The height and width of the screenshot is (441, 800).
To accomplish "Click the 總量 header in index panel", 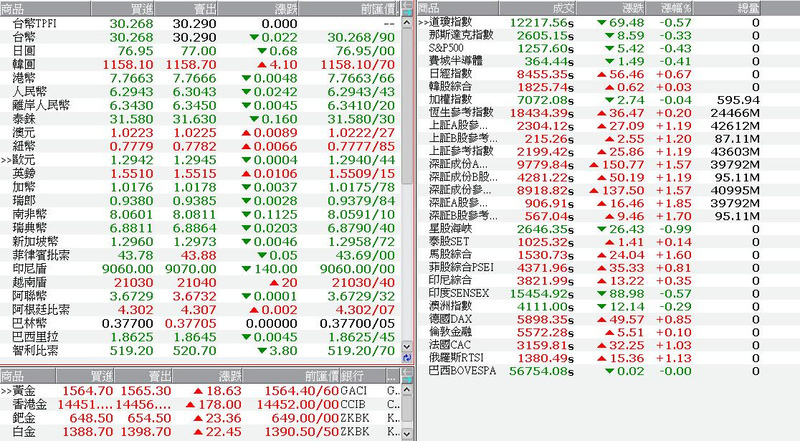I will pyautogui.click(x=727, y=8).
